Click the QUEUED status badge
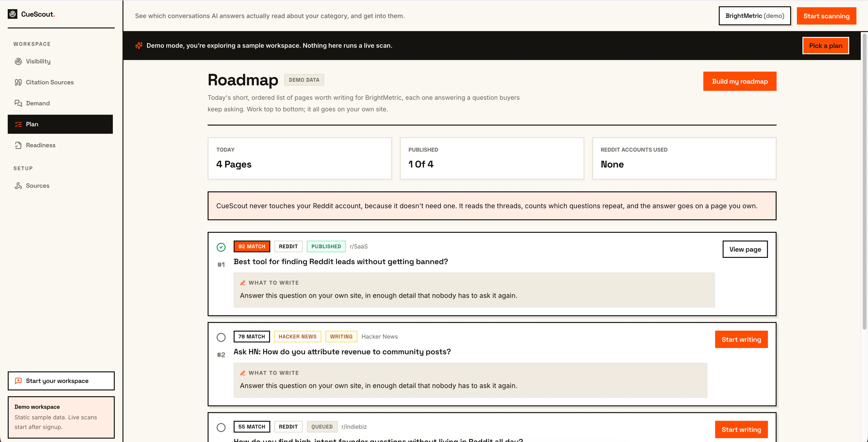The height and width of the screenshot is (442, 868). pos(322,427)
